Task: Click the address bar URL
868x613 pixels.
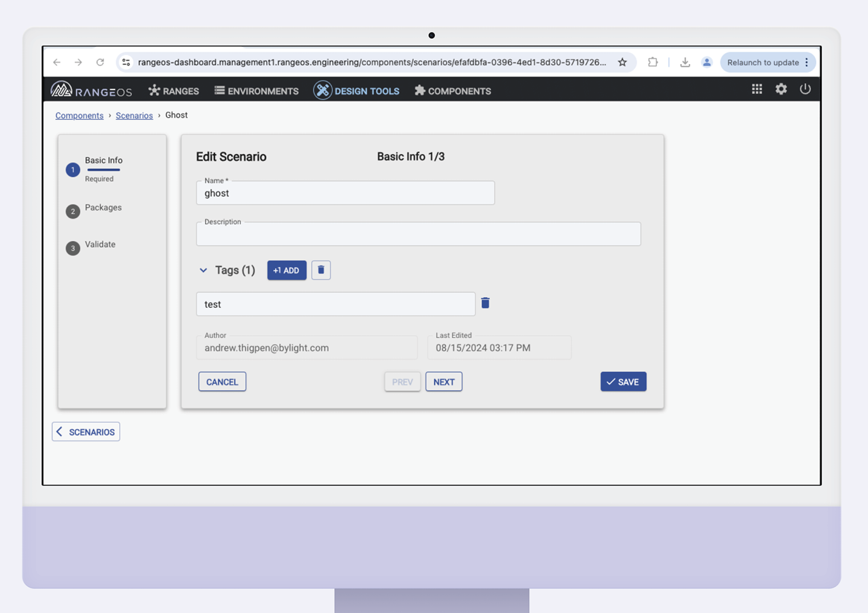Action: [372, 62]
